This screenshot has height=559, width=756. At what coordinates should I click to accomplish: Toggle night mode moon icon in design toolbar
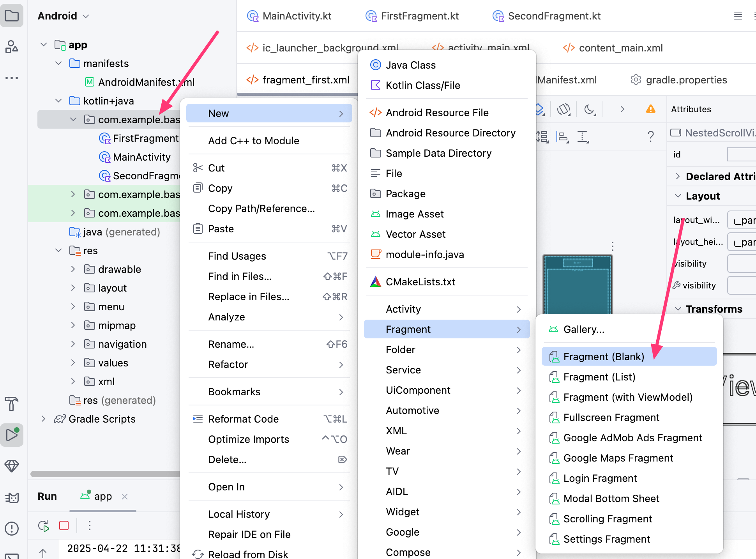pos(590,109)
